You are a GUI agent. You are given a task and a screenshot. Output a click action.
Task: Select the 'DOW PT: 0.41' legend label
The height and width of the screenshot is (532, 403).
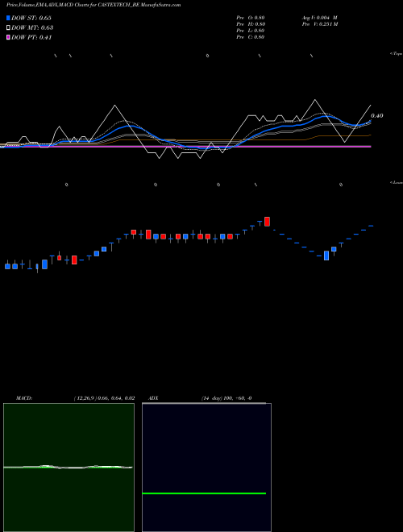coord(31,38)
